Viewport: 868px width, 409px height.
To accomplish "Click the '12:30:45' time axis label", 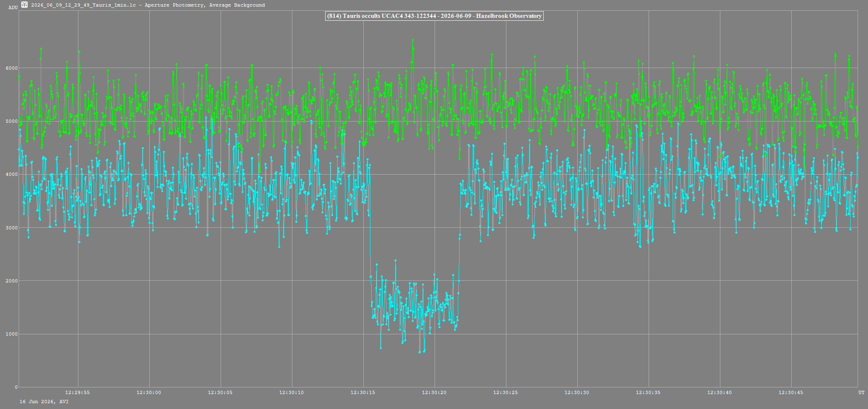I will [x=791, y=392].
